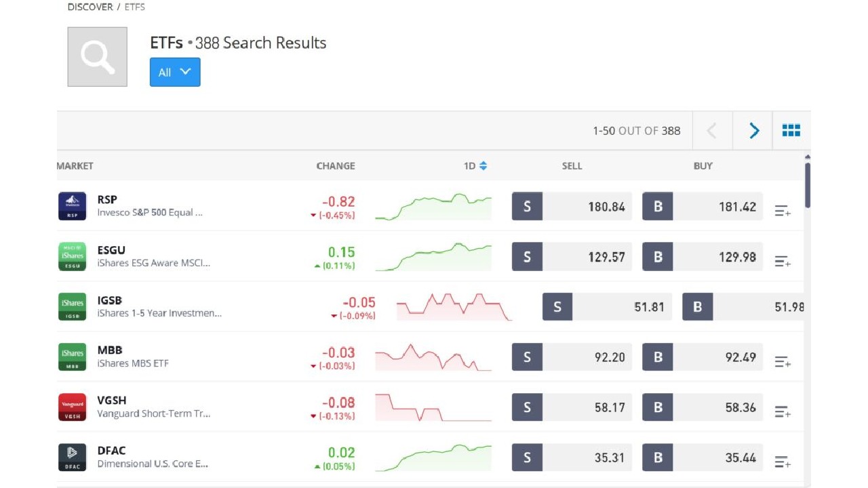Viewport: 868px width, 488px height.
Task: Open the All filter dropdown
Action: click(175, 72)
